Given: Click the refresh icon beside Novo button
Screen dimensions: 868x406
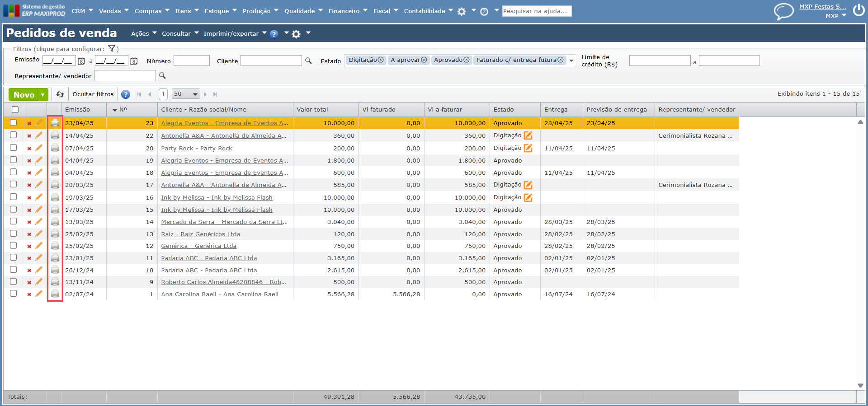Looking at the screenshot, I should 60,94.
